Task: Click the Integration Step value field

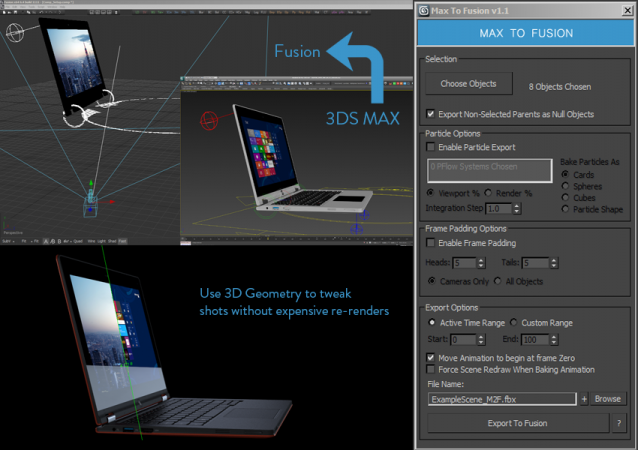Action: pos(499,209)
